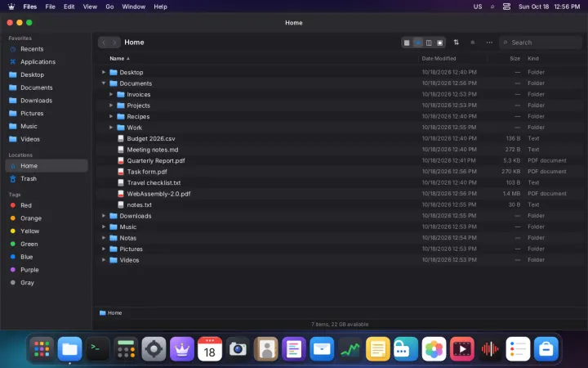Filter by the Red tag

tap(47, 205)
